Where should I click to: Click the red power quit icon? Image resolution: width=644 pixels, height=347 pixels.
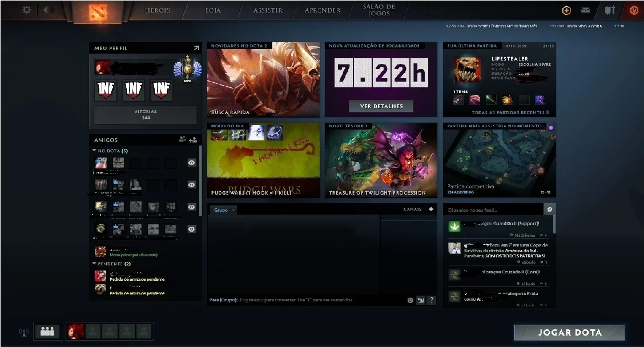[634, 10]
